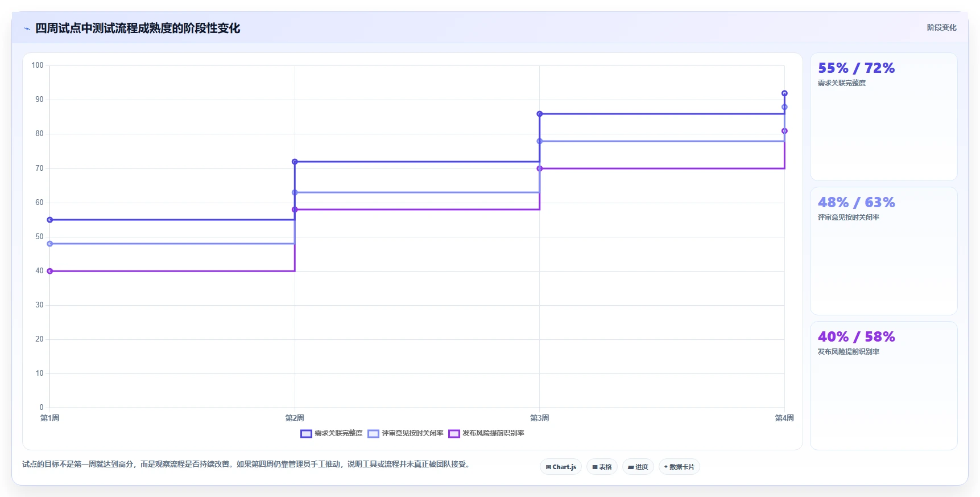This screenshot has width=980, height=497.
Task: Select 发布风险提前识别率 week 1 point at 40
Action: click(50, 271)
